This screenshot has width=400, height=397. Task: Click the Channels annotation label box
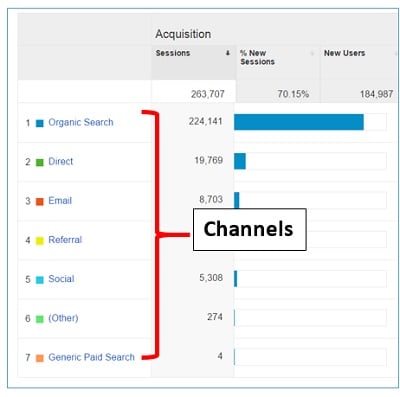pos(250,229)
